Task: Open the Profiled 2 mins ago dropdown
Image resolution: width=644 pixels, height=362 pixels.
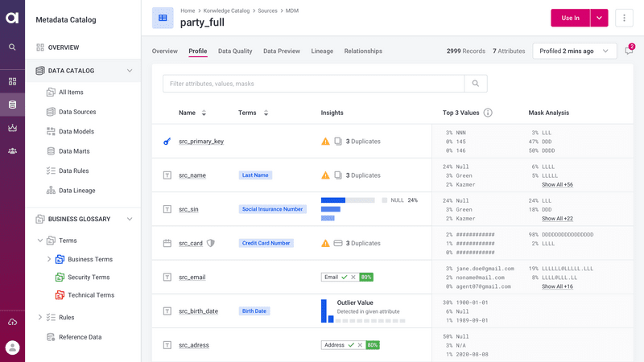Action: click(x=575, y=51)
